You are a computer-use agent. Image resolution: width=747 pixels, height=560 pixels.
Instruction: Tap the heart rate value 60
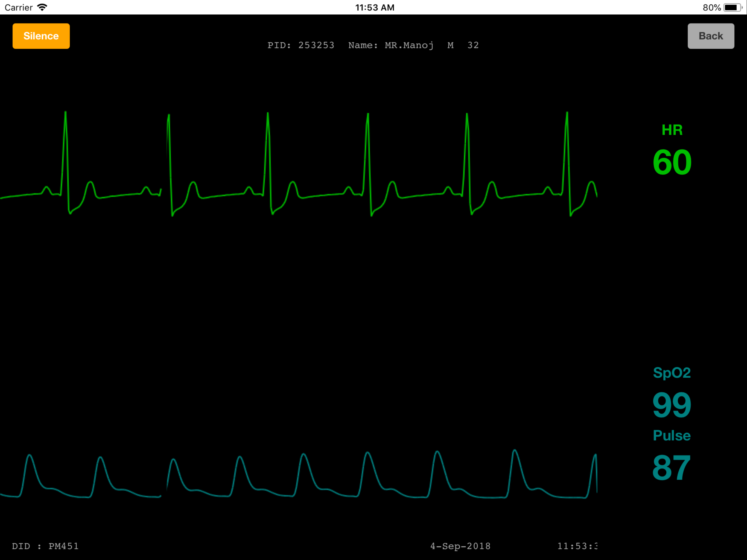tap(672, 162)
